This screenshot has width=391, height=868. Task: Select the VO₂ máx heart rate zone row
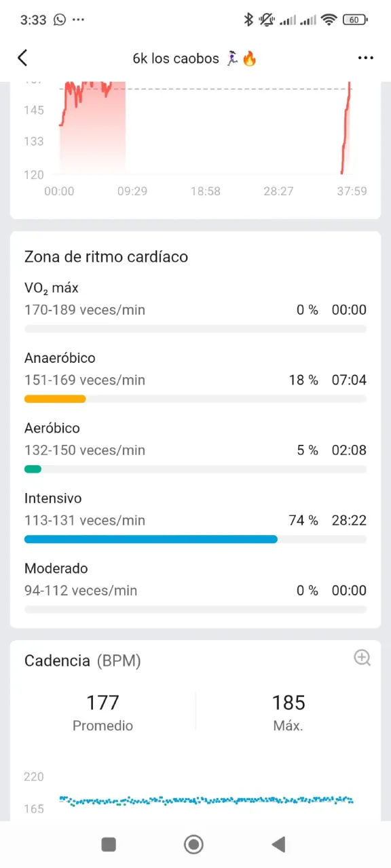point(195,307)
